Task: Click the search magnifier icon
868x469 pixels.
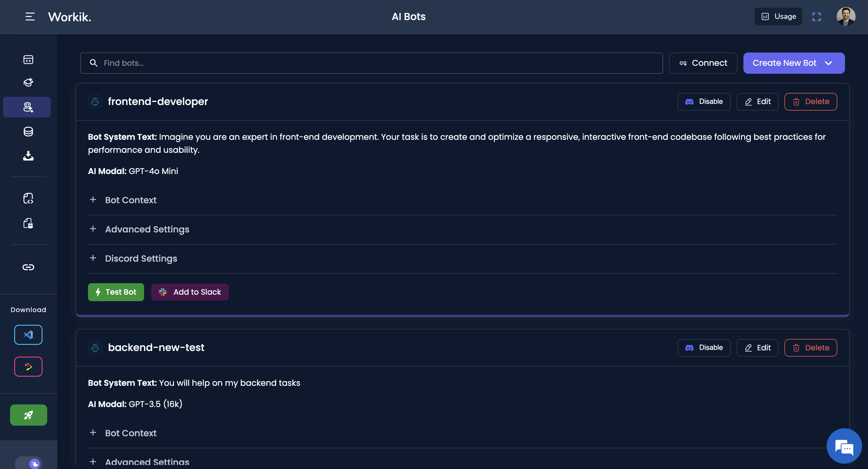Action: pyautogui.click(x=94, y=63)
